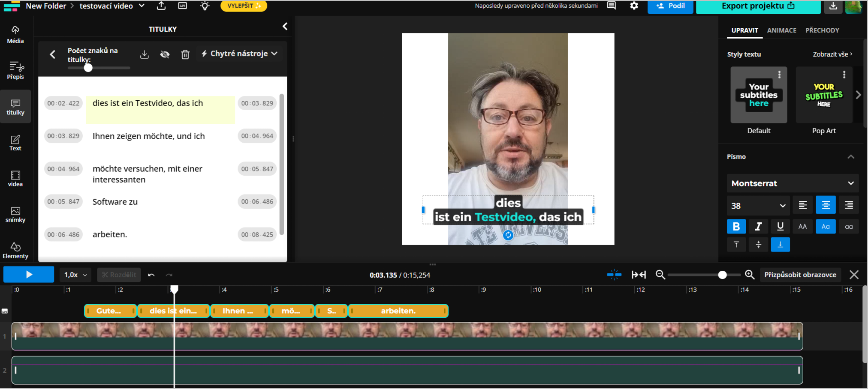Viewport: 868px width, 389px height.
Task: Open the Montserrat font dropdown
Action: [793, 183]
